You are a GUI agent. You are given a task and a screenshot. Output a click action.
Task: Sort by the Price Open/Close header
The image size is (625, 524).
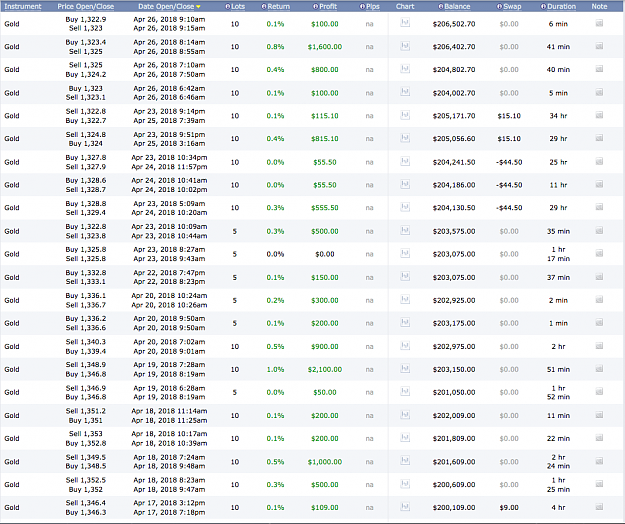[86, 6]
